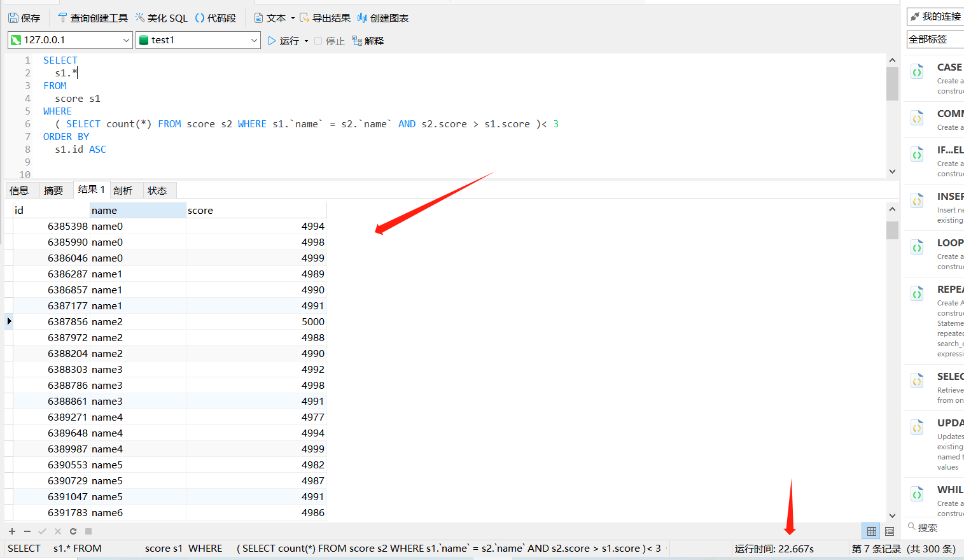Click the snippet search (搜索) field
The height and width of the screenshot is (560, 964).
point(935,528)
